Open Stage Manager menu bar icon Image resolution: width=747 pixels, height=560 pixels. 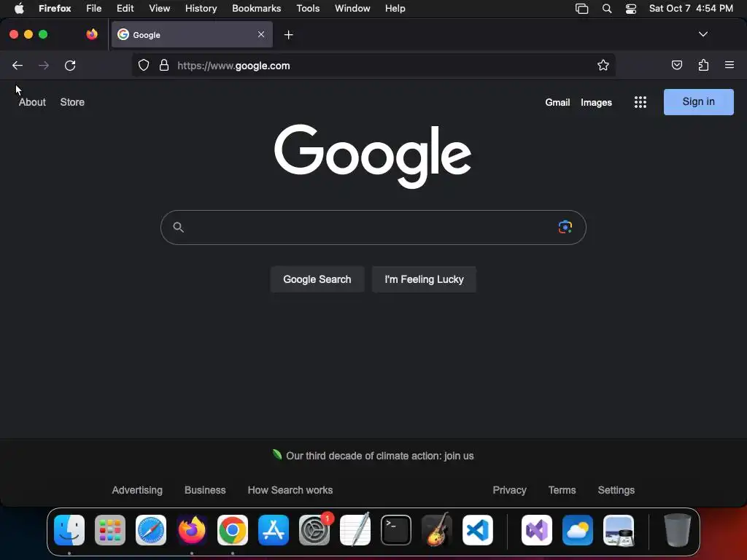(581, 9)
